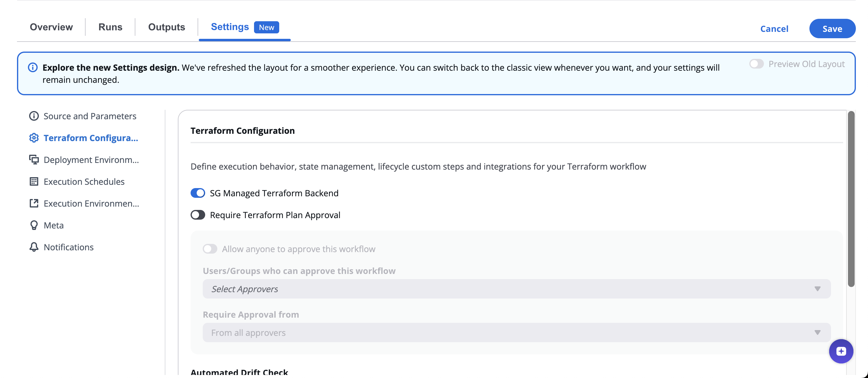Image resolution: width=868 pixels, height=378 pixels.
Task: Click the Terraform Configuration gear icon
Action: coord(34,138)
